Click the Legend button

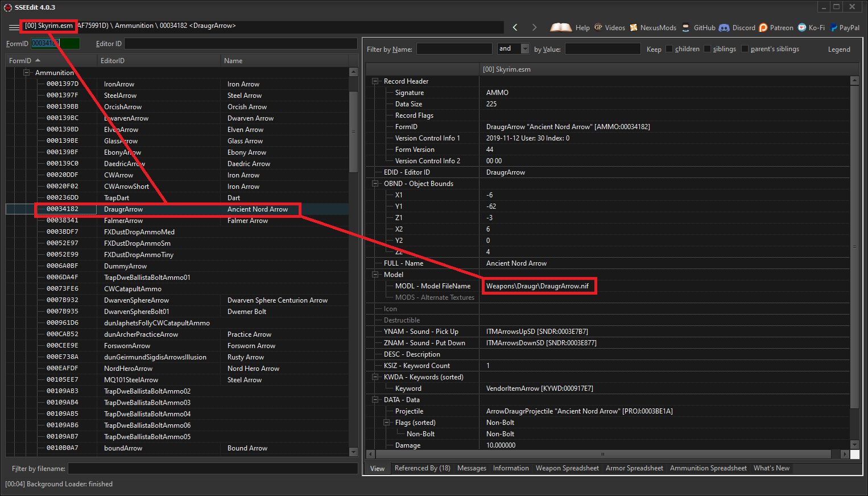click(839, 49)
